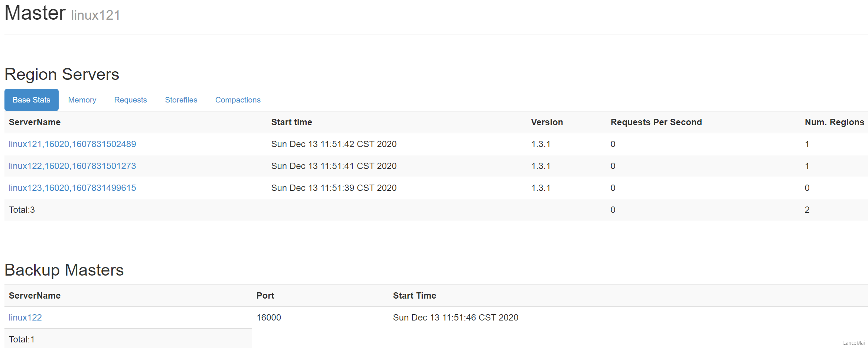Click the Start time column header
This screenshot has width=868, height=348.
click(291, 122)
